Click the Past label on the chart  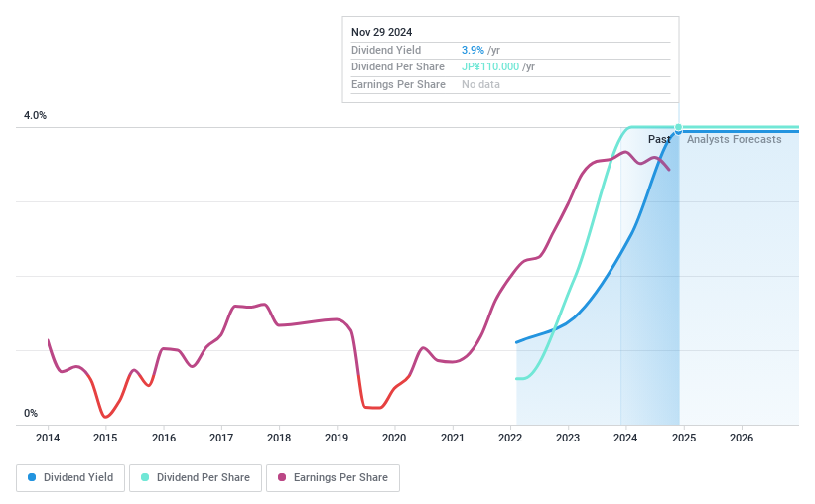tap(659, 139)
